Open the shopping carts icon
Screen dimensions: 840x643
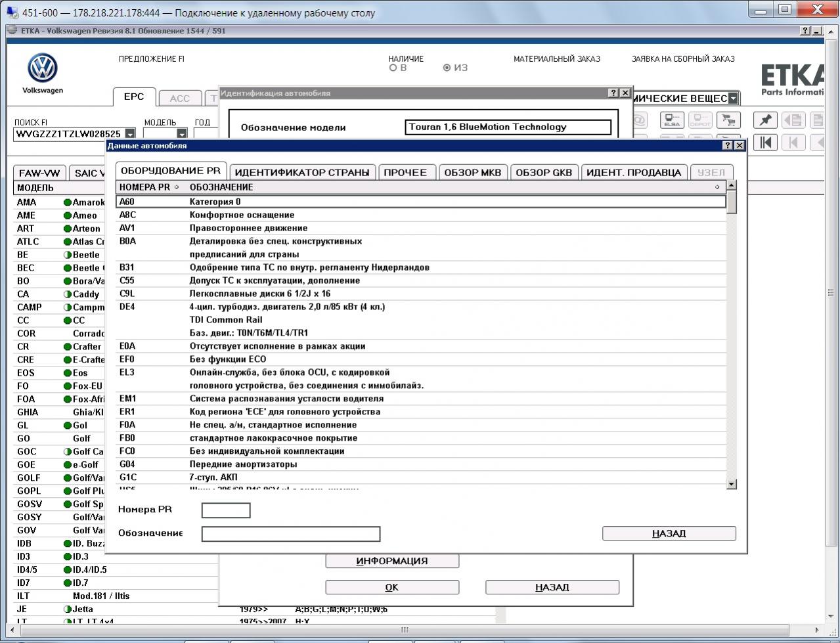[x=727, y=120]
